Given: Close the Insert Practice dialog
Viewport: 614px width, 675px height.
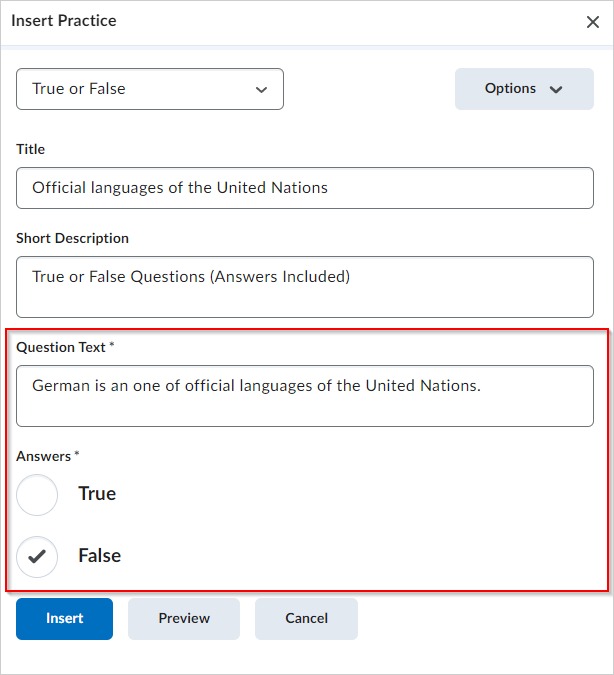Looking at the screenshot, I should [x=592, y=22].
